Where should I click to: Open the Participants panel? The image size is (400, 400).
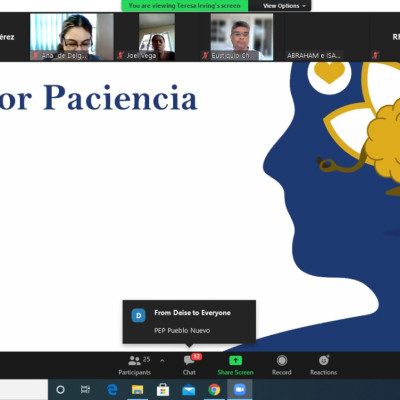pyautogui.click(x=134, y=365)
